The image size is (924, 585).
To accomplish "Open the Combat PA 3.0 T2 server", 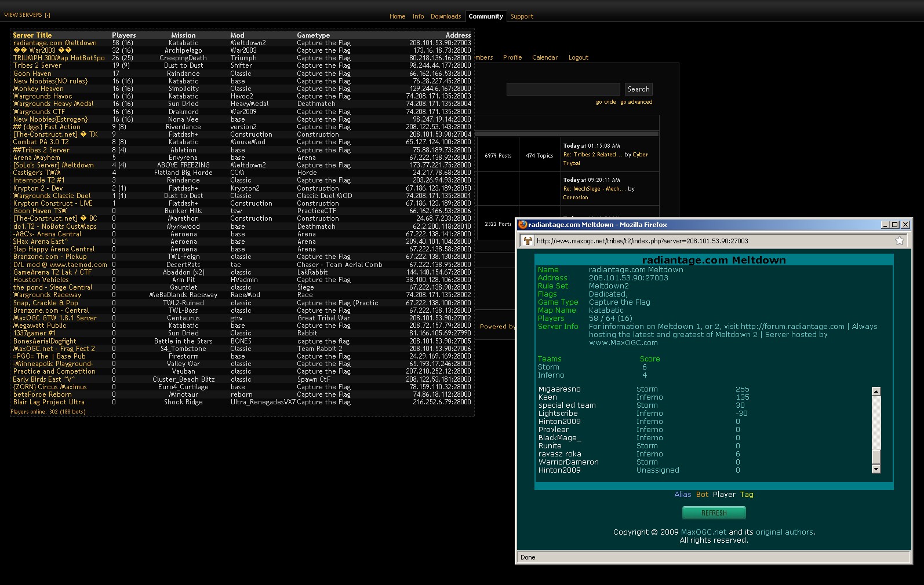I will pyautogui.click(x=41, y=142).
